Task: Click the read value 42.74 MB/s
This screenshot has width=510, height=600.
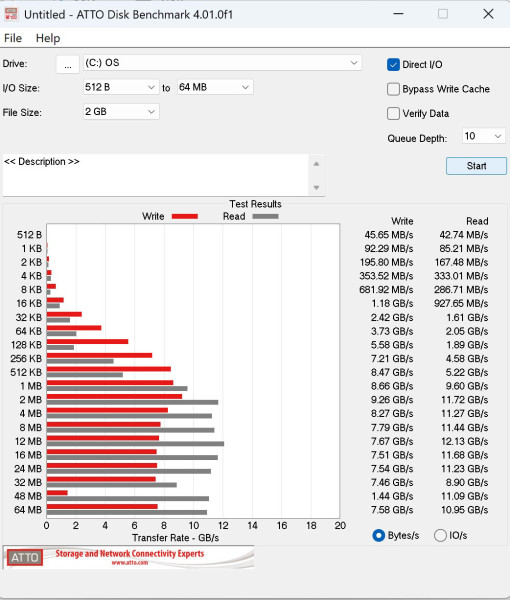Action: (464, 235)
